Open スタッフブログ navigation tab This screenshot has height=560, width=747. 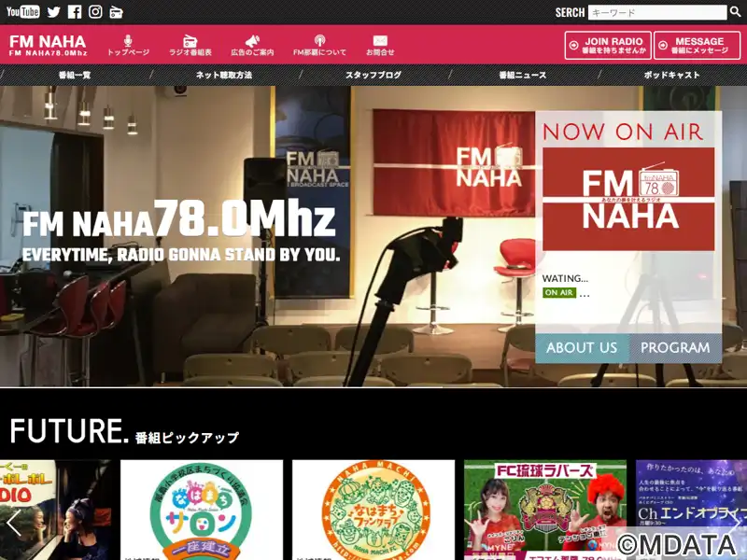(373, 75)
